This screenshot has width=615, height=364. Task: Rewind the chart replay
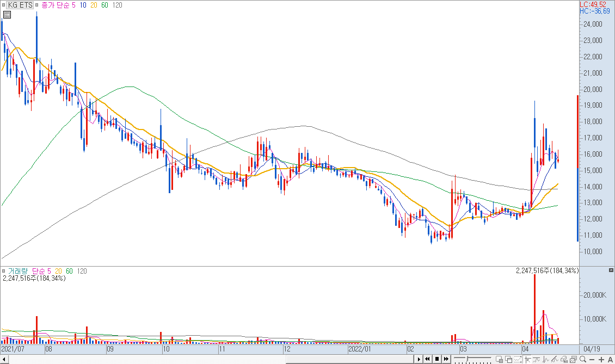pyautogui.click(x=428, y=359)
